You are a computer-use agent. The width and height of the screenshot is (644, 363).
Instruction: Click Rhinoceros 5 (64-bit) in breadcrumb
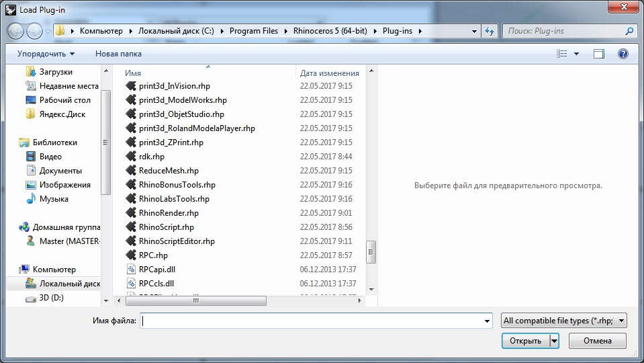point(330,31)
